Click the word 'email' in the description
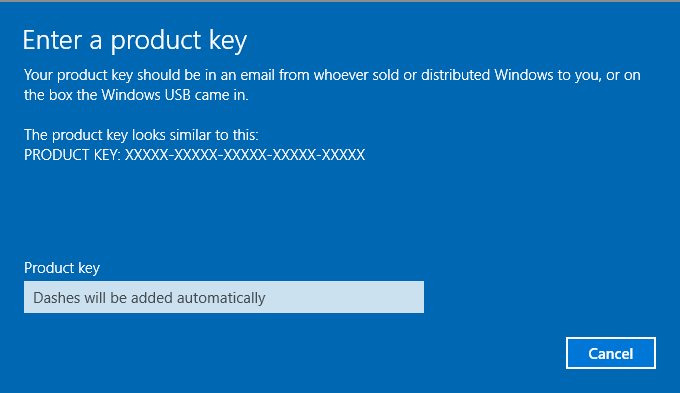The height and width of the screenshot is (393, 680). 258,75
